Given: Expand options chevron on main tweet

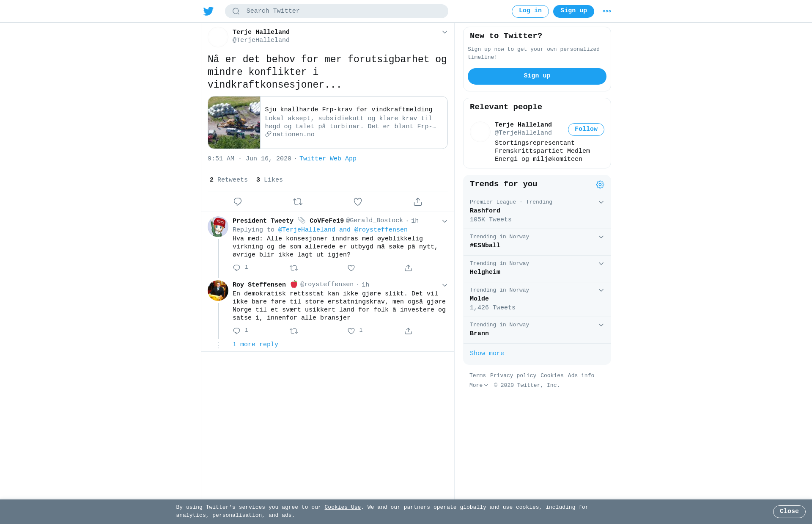Looking at the screenshot, I should point(444,32).
